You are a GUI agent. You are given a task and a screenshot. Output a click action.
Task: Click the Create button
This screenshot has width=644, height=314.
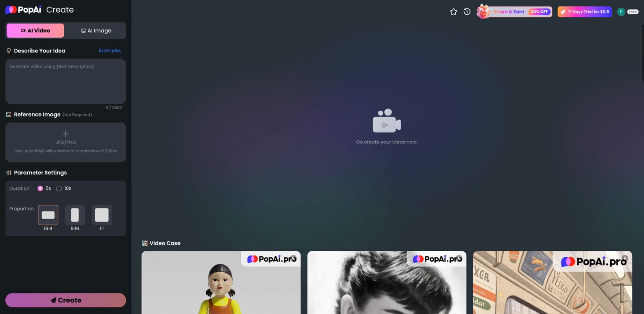point(66,300)
